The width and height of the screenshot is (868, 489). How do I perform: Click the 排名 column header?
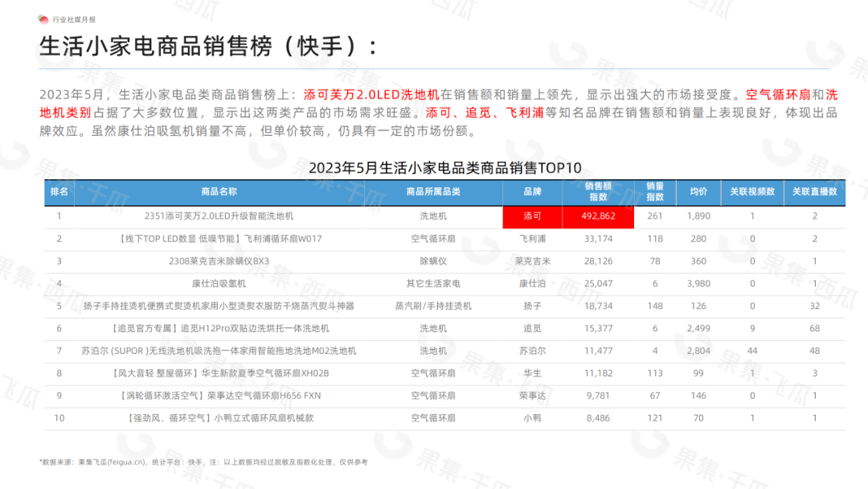(59, 191)
